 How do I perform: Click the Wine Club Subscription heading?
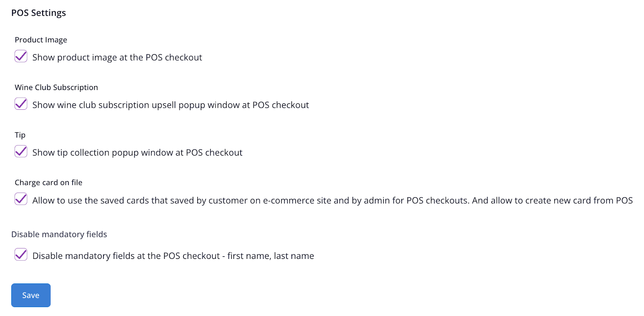tap(56, 88)
